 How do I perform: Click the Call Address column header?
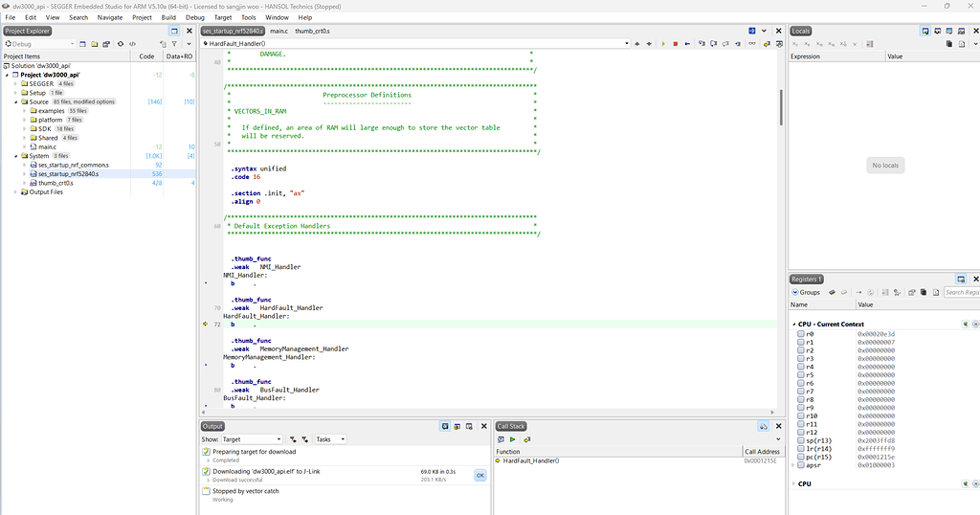(x=763, y=451)
